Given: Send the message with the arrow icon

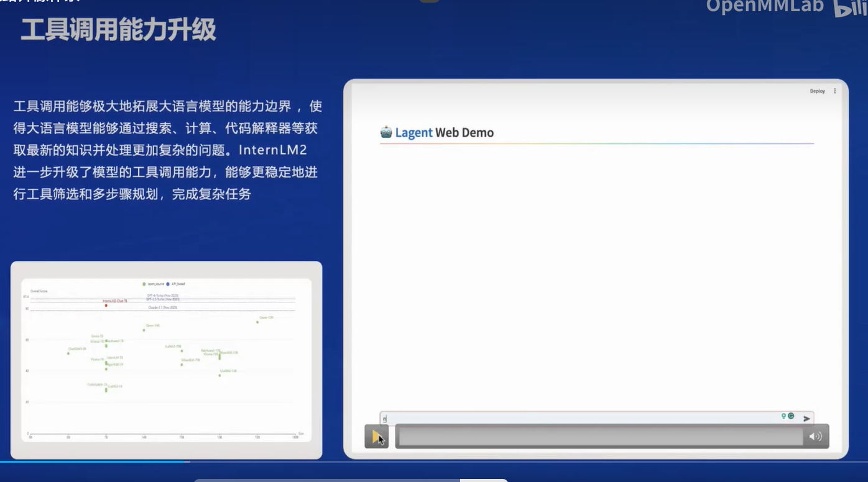Looking at the screenshot, I should (x=806, y=418).
